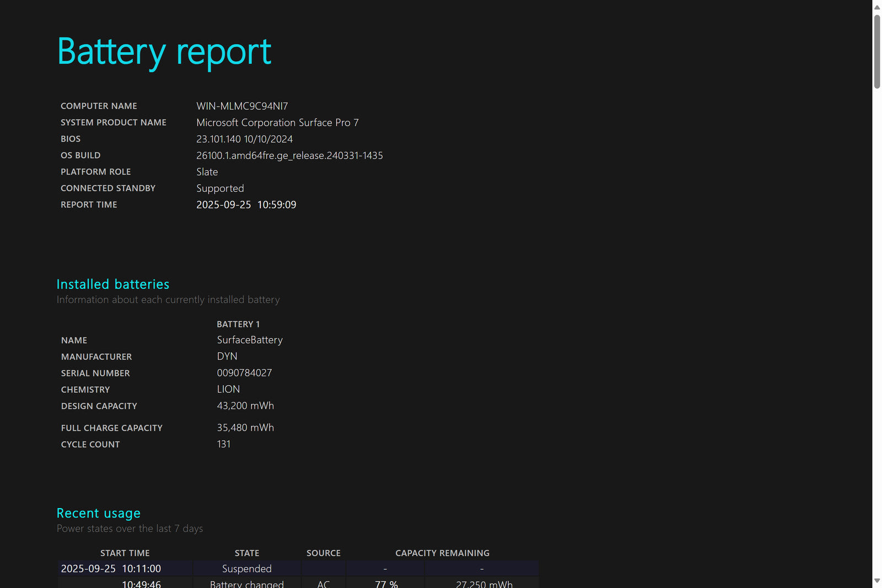This screenshot has width=882, height=588.
Task: Click the scrollbar up arrow
Action: (876, 7)
